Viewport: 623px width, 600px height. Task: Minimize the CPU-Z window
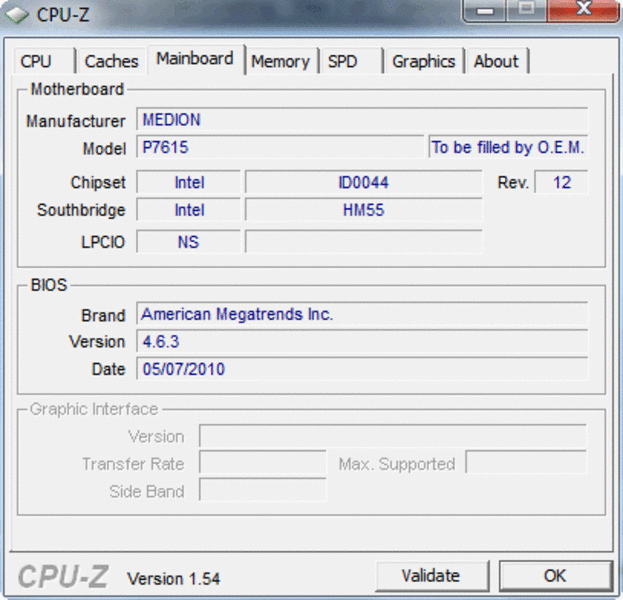[x=485, y=10]
